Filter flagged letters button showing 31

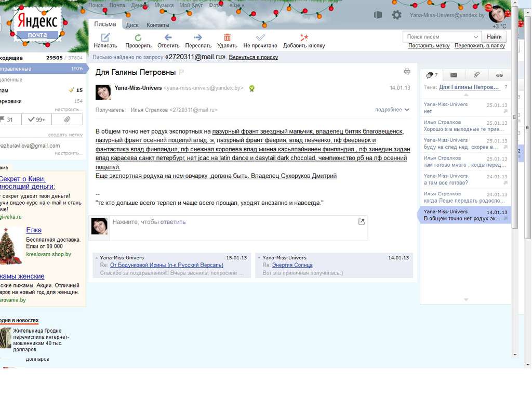click(x=9, y=120)
